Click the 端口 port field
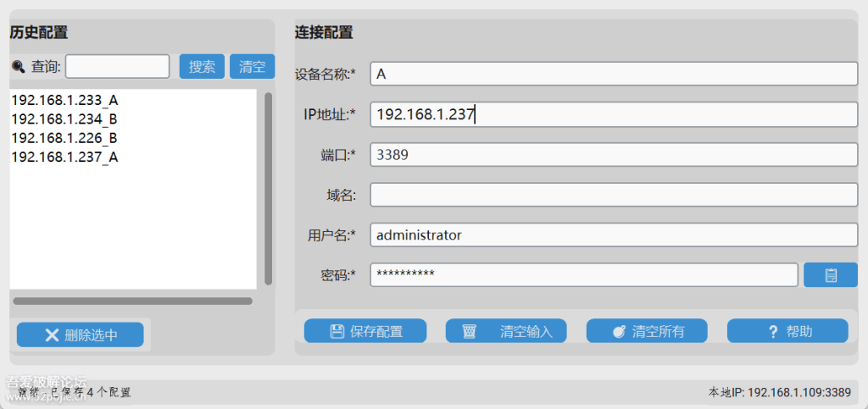This screenshot has height=409, width=868. 614,155
